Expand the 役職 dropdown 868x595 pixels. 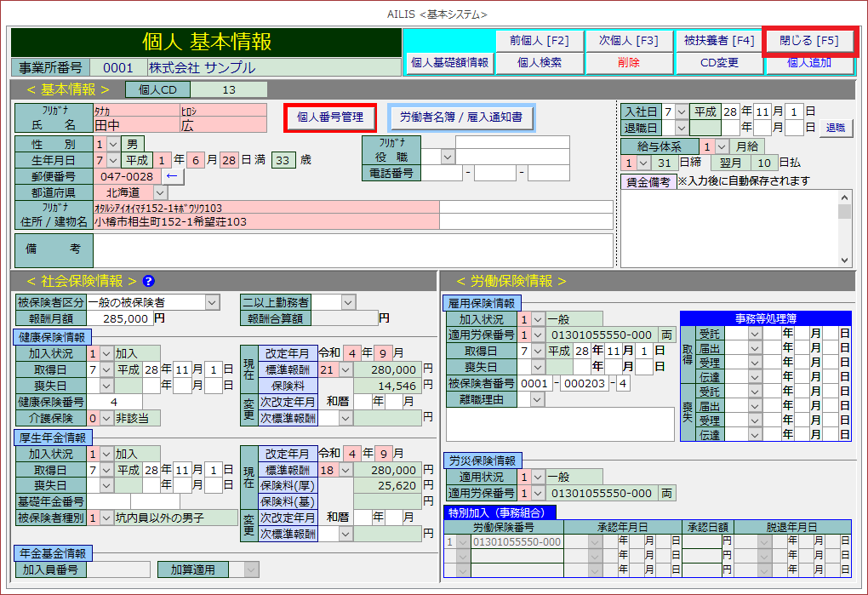coord(448,157)
